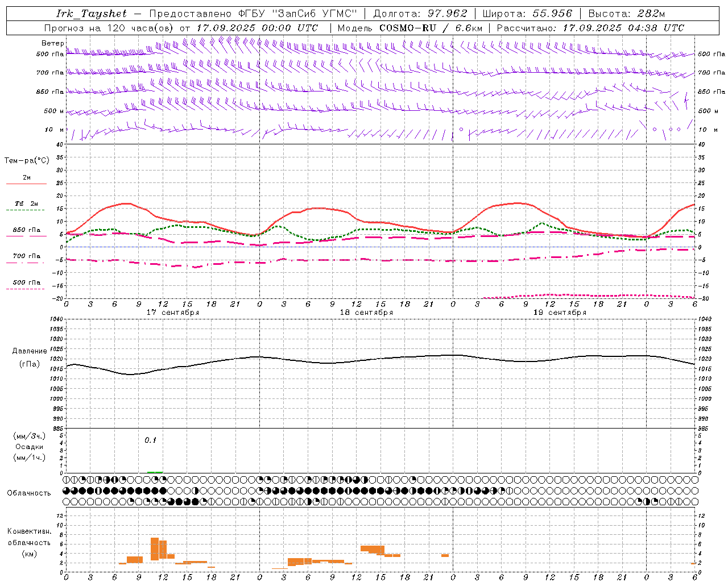This screenshot has height=582, width=728.
Task: Click the 'Высота: 282м' elevation value
Action: click(627, 14)
